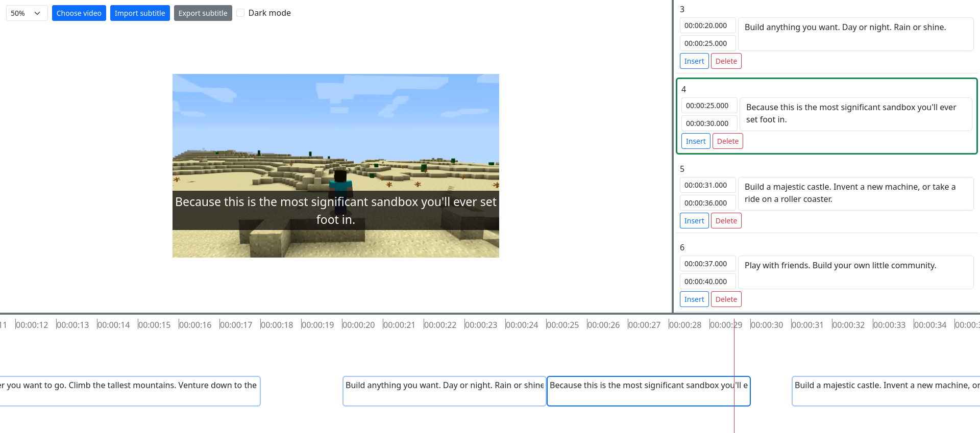Click the 00:00:15 mark on timeline ruler
This screenshot has width=980, height=433.
tap(155, 325)
